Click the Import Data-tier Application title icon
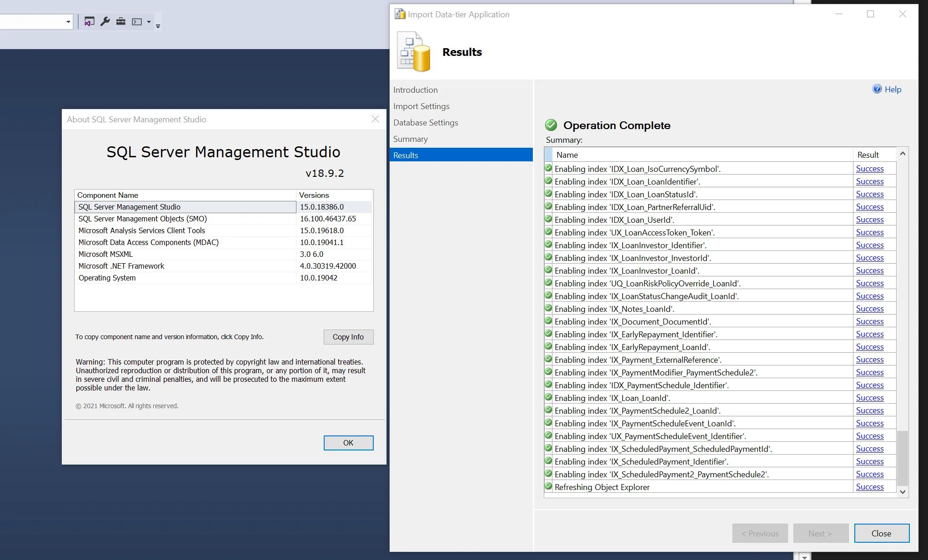 [400, 14]
